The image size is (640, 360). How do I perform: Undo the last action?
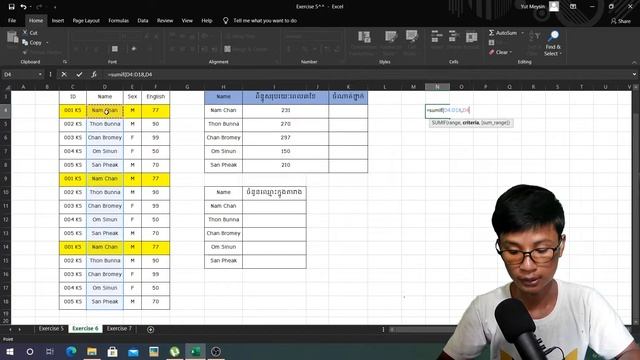[23, 7]
